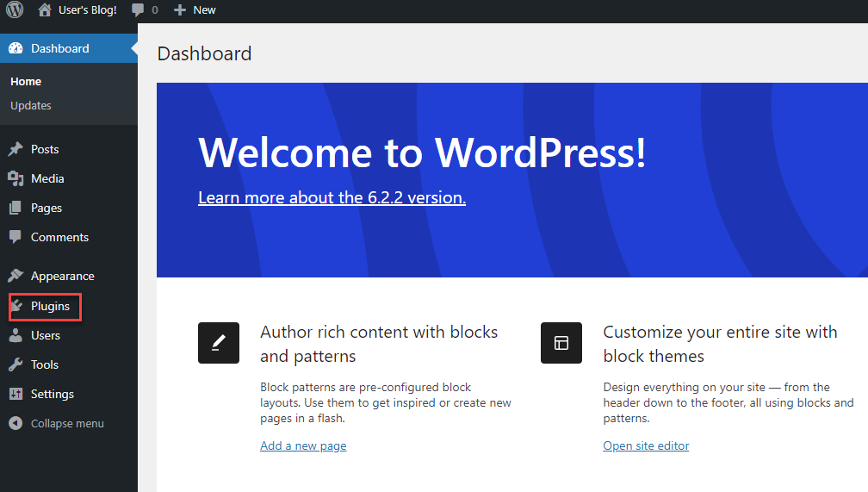Screen dimensions: 868x492
Task: Click the layout icon beside Customize your entire site
Action: click(x=561, y=343)
